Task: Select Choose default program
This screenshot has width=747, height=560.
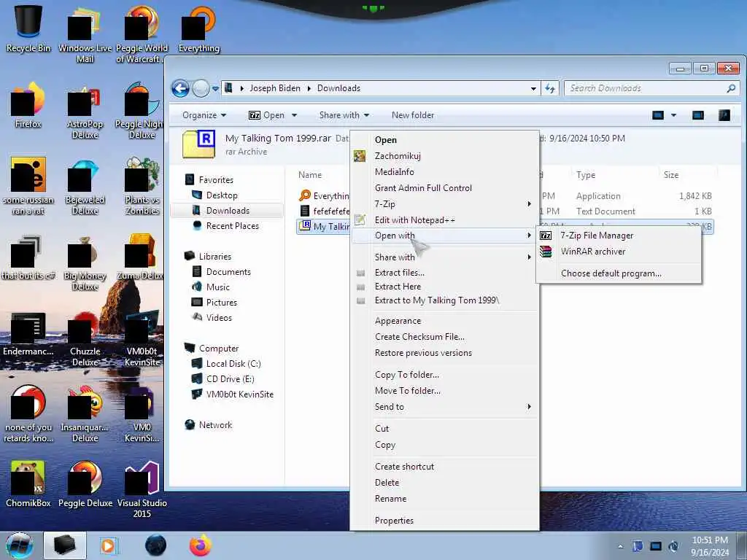Action: point(619,273)
